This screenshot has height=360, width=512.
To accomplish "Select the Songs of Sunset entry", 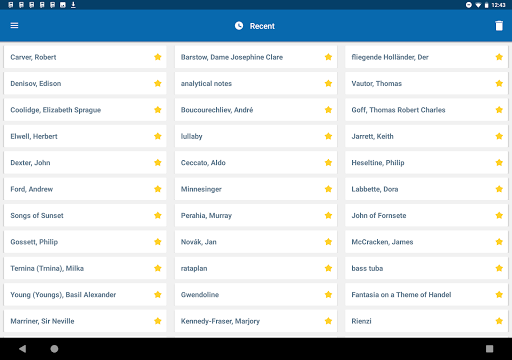I will (x=85, y=215).
